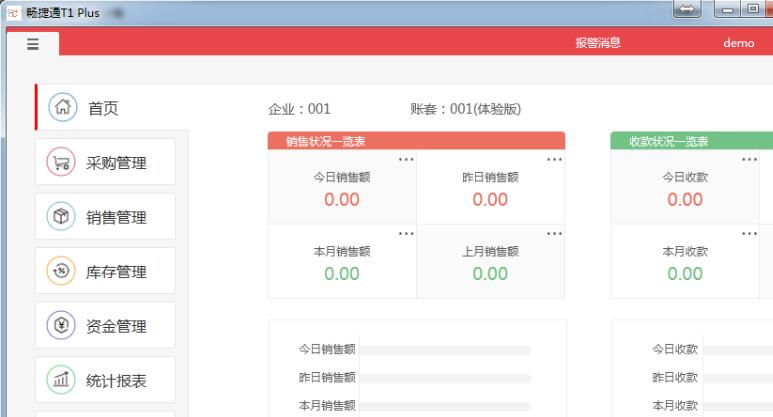The width and height of the screenshot is (773, 417).
Task: Click the hamburger menu icon
Action: click(33, 44)
